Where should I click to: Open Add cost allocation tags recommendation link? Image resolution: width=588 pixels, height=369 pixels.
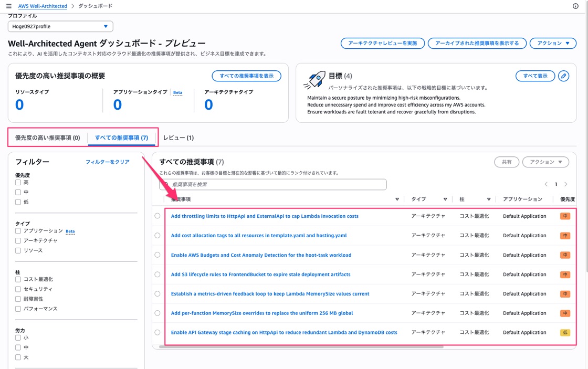[259, 236]
